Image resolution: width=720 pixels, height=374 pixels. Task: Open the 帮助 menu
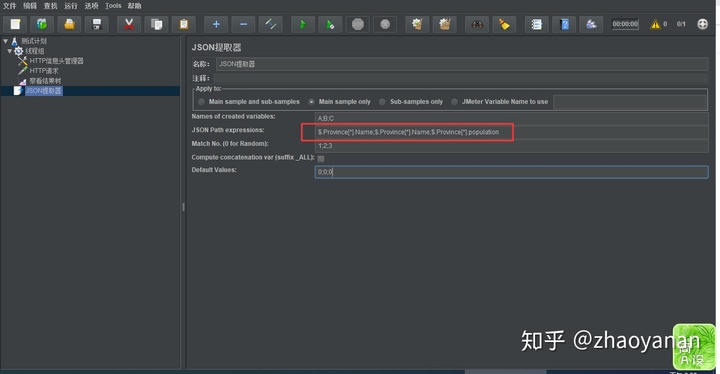pos(135,6)
